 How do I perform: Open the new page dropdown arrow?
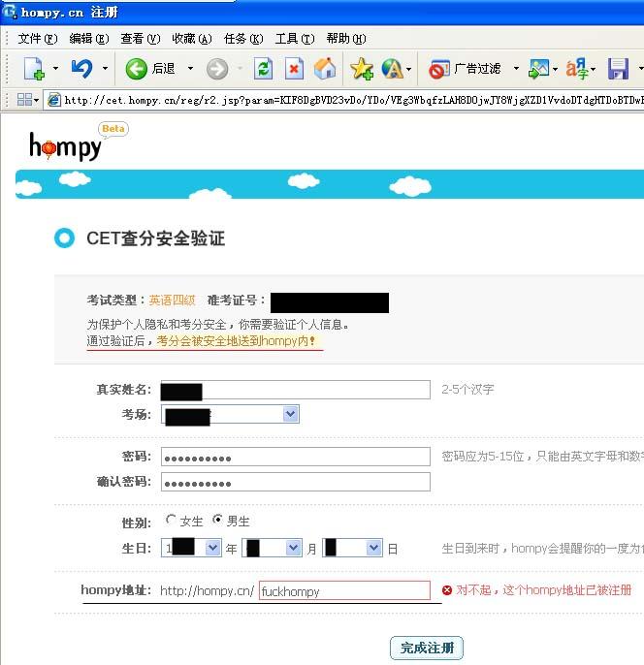click(55, 68)
